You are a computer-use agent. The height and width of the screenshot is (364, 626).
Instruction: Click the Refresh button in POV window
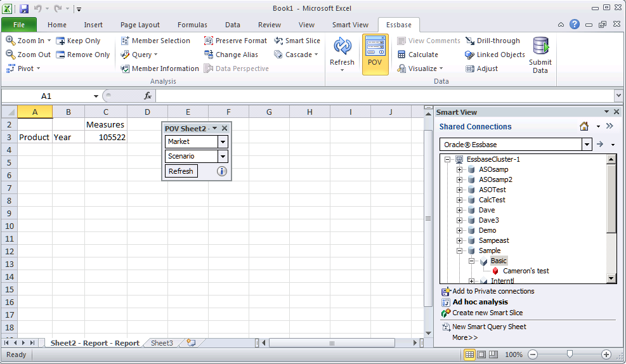pos(181,171)
